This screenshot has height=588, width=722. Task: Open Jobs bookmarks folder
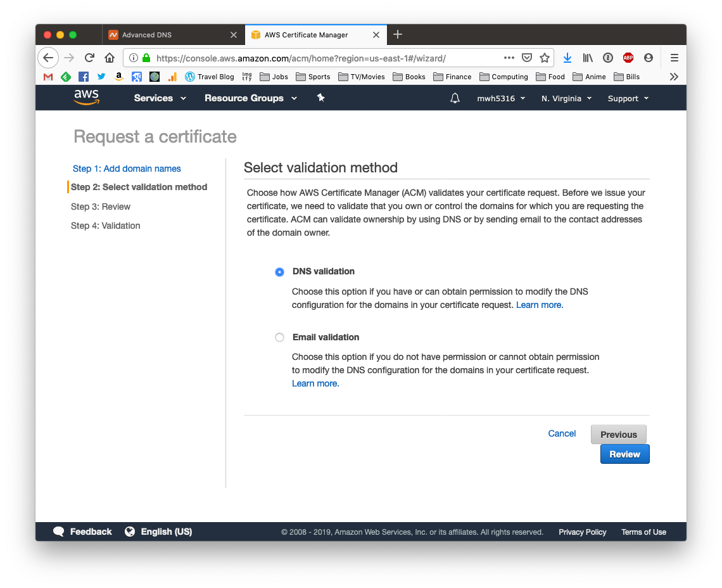(274, 77)
